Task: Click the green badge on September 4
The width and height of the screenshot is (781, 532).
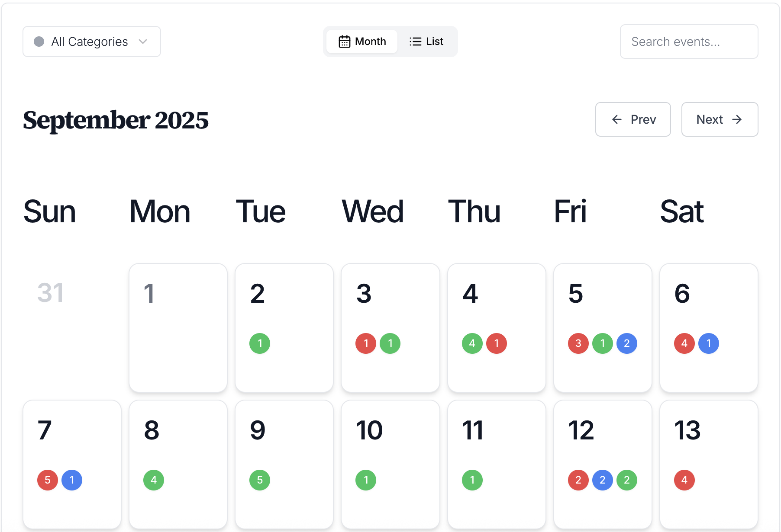Action: tap(472, 343)
